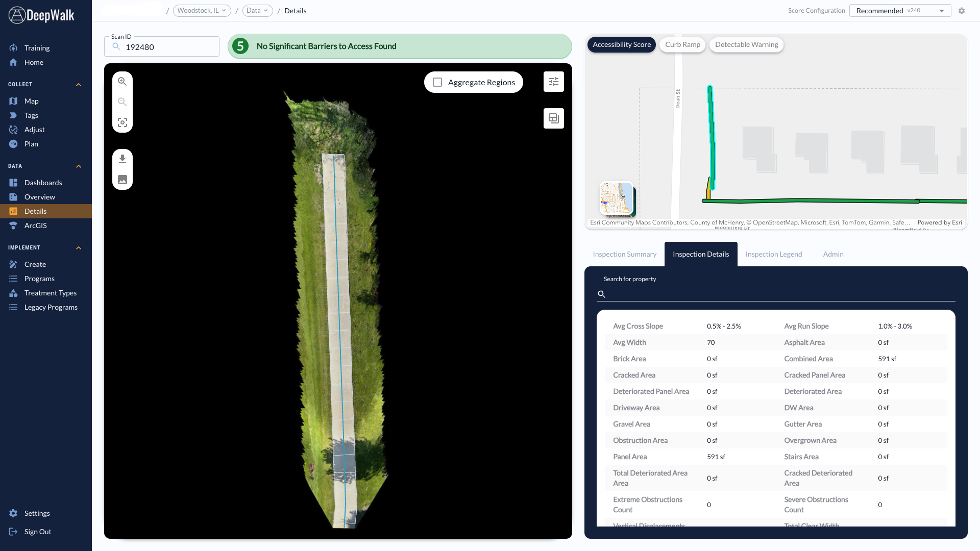980x551 pixels.
Task: Open the Plan section icon
Action: pyautogui.click(x=13, y=144)
